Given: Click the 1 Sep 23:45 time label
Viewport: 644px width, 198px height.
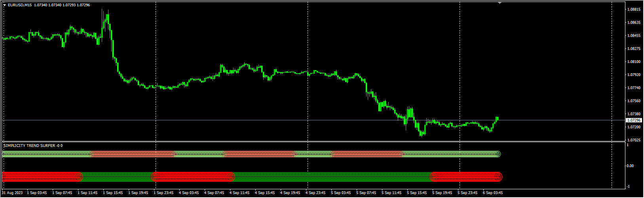Looking at the screenshot, I should [x=163, y=193].
